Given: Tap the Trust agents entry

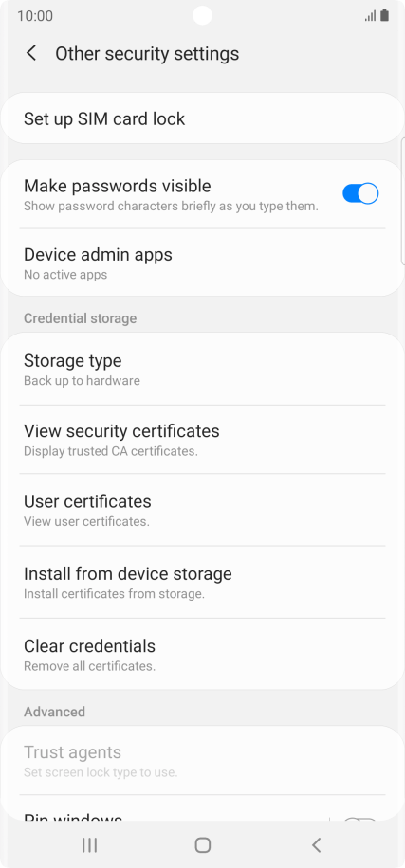Looking at the screenshot, I should [202, 761].
